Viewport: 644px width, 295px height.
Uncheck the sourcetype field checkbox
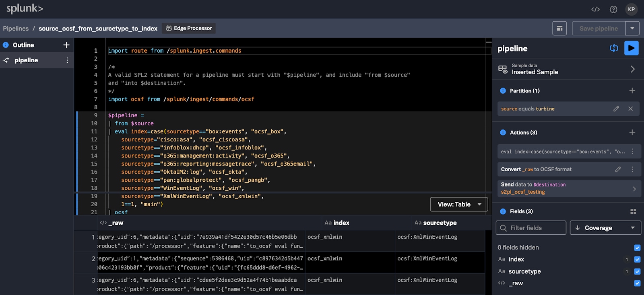tap(637, 272)
